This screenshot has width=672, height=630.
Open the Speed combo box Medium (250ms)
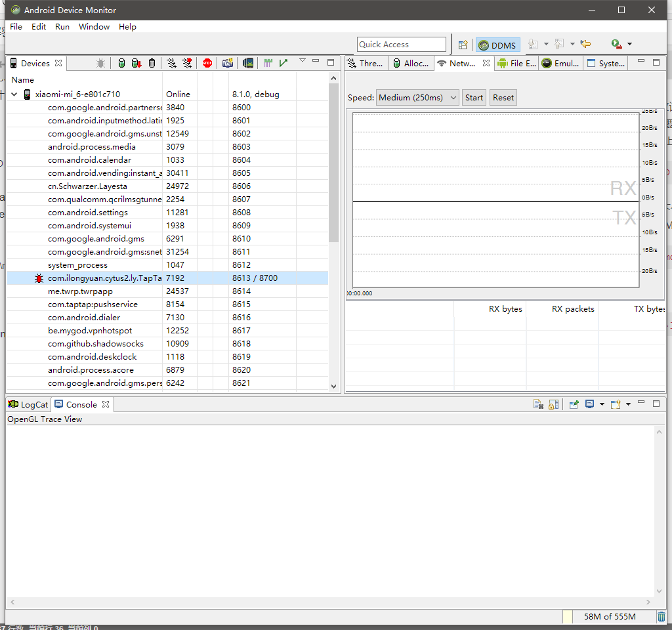pyautogui.click(x=417, y=98)
